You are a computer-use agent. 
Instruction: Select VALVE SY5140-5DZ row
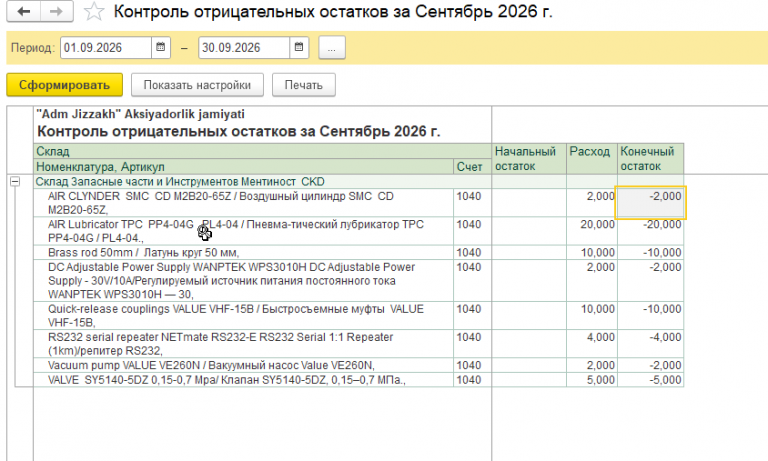(243, 380)
